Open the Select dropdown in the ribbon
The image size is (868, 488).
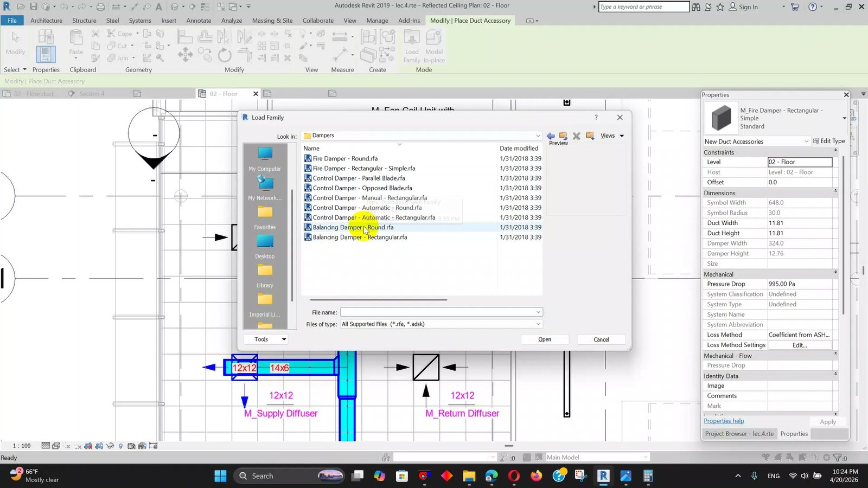[x=15, y=70]
